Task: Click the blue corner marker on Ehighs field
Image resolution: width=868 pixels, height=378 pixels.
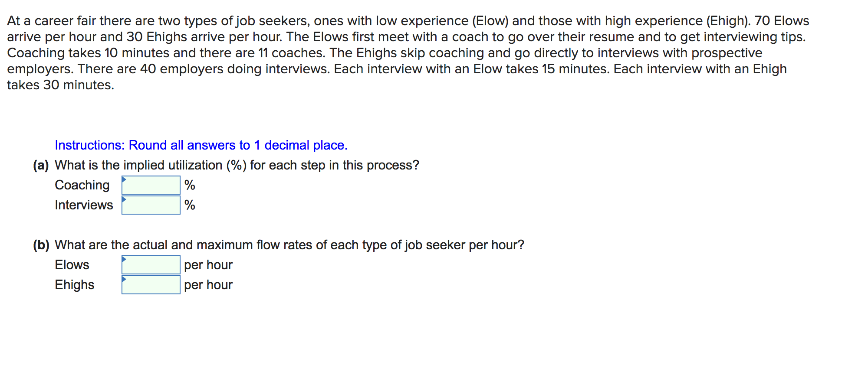Action: [x=124, y=279]
